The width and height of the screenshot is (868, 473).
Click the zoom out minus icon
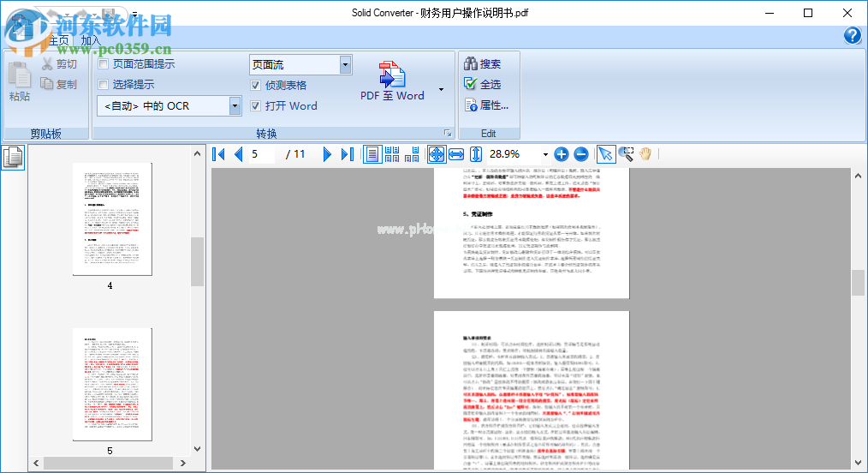pos(580,154)
